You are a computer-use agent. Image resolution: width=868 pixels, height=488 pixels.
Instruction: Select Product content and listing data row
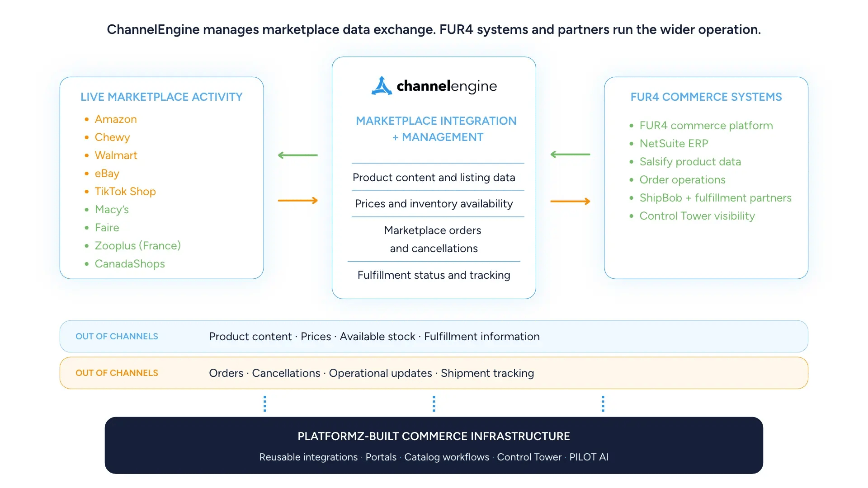434,178
